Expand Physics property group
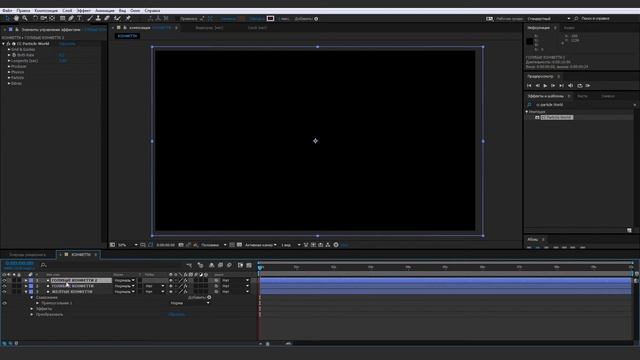 [9, 72]
